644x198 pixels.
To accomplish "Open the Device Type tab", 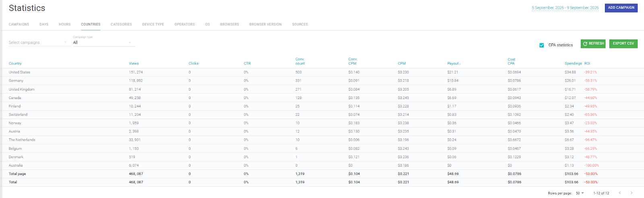I will point(153,25).
